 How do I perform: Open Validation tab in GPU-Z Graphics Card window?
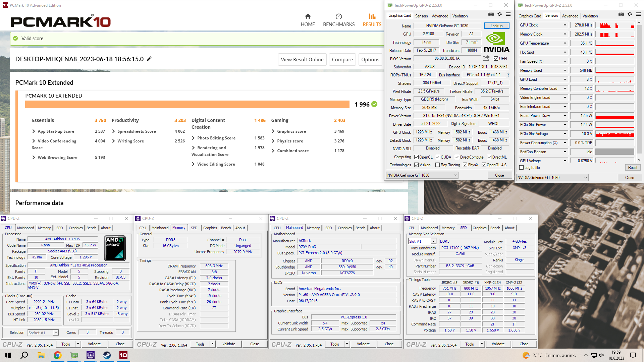(x=460, y=16)
